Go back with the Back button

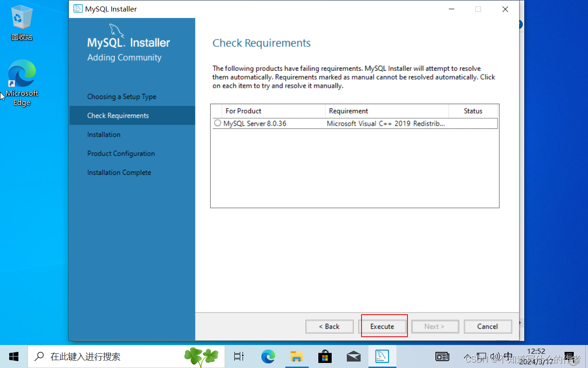click(x=329, y=327)
